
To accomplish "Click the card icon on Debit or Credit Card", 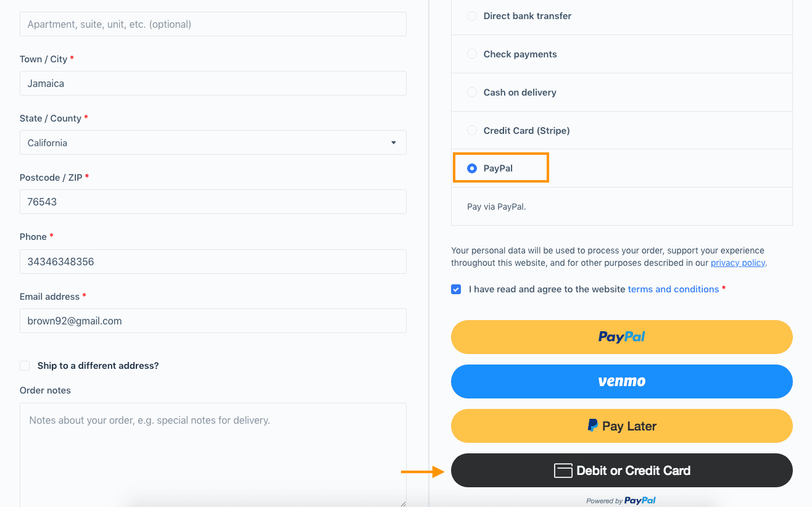I will (x=563, y=471).
